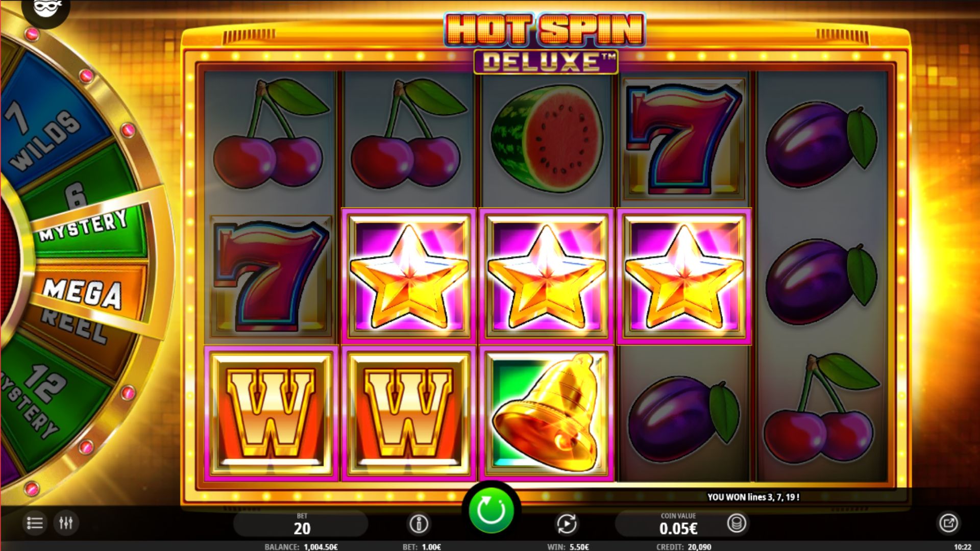Click the watermelon symbol

pos(547,138)
